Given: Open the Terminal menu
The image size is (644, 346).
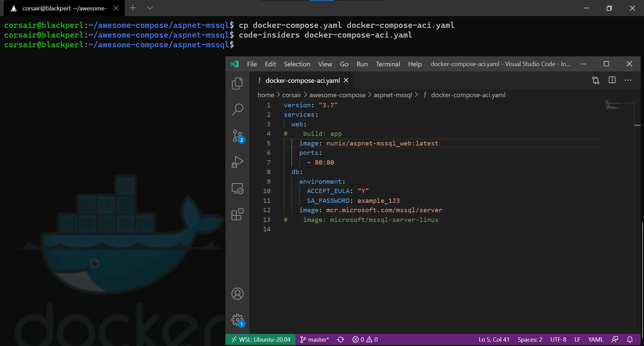Looking at the screenshot, I should click(387, 64).
